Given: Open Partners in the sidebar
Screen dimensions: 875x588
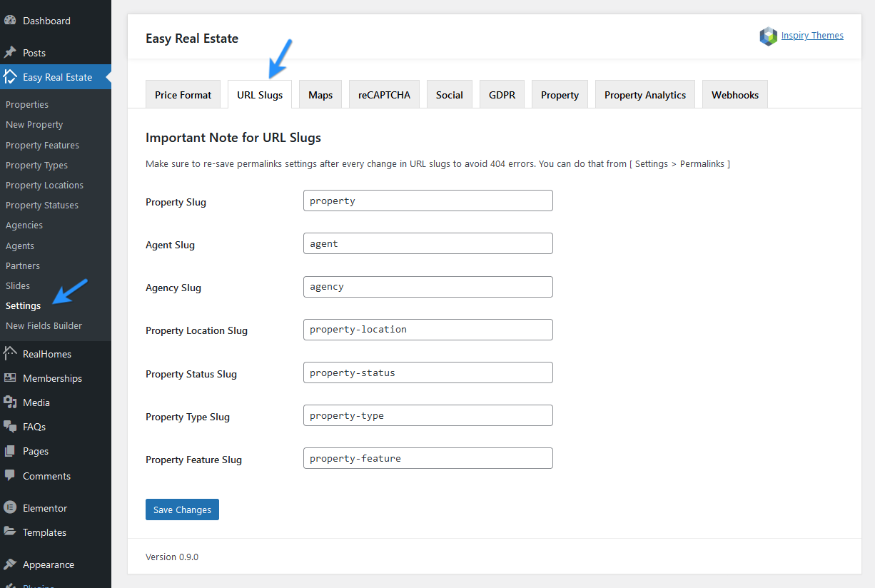Looking at the screenshot, I should point(23,265).
